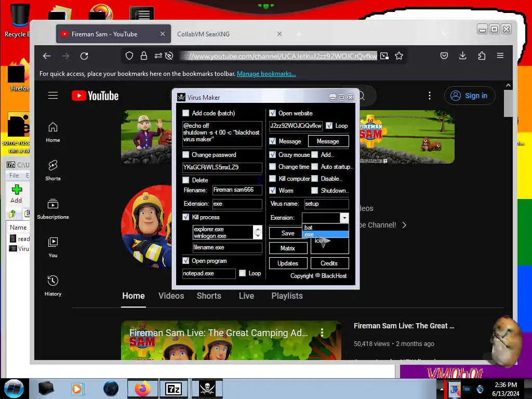Choose .exe from the extension list
The height and width of the screenshot is (399, 532).
pyautogui.click(x=325, y=234)
